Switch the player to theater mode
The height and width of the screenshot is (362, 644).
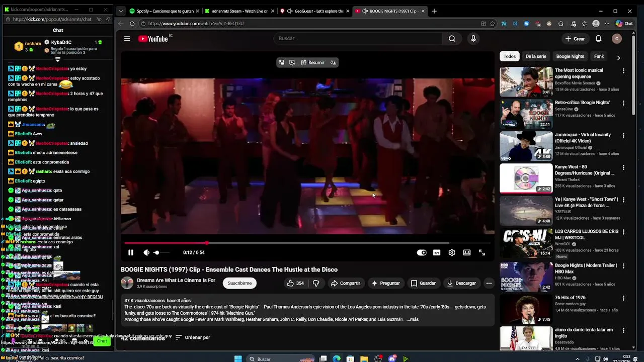coord(467,253)
